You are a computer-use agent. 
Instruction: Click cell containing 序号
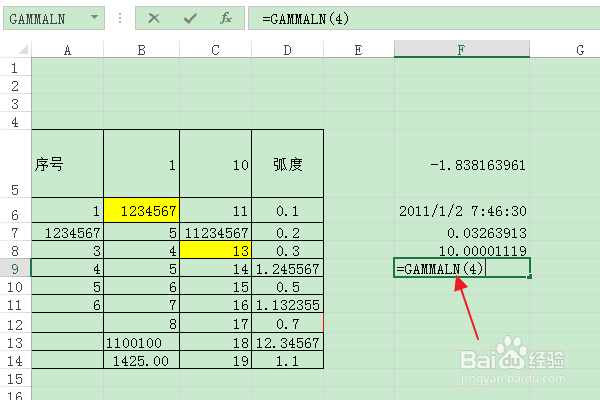[67, 164]
